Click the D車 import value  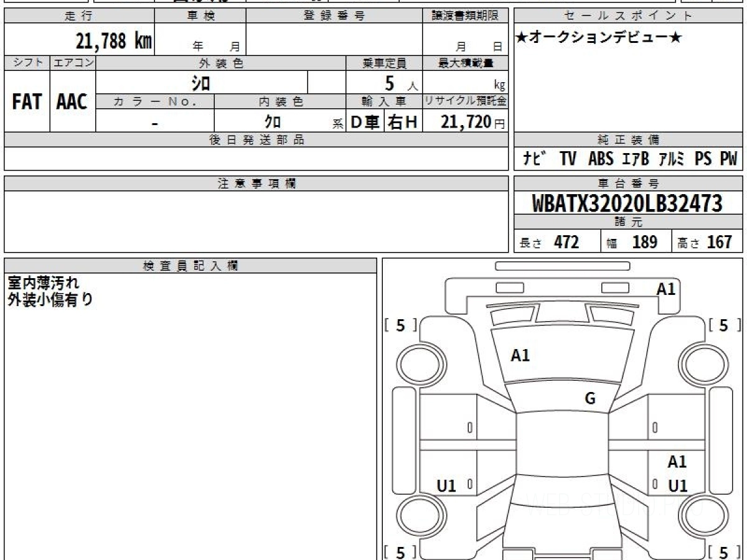[365, 122]
